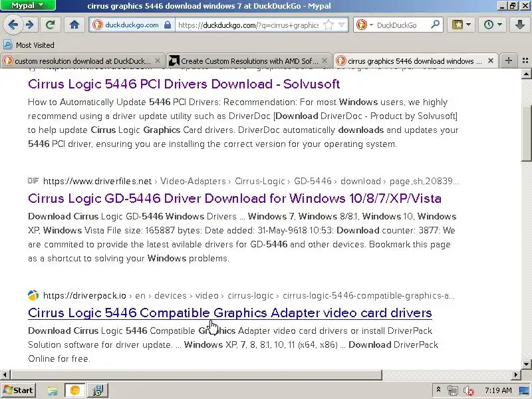
Task: Go back to the previous page
Action: [13, 25]
